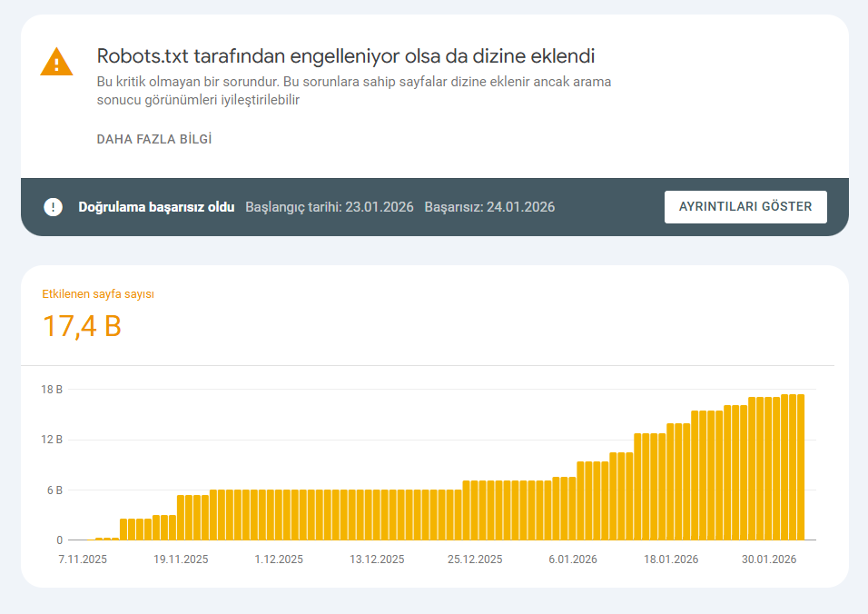Click the 13.12.2025 axis date label
The width and height of the screenshot is (868, 614).
click(x=377, y=560)
